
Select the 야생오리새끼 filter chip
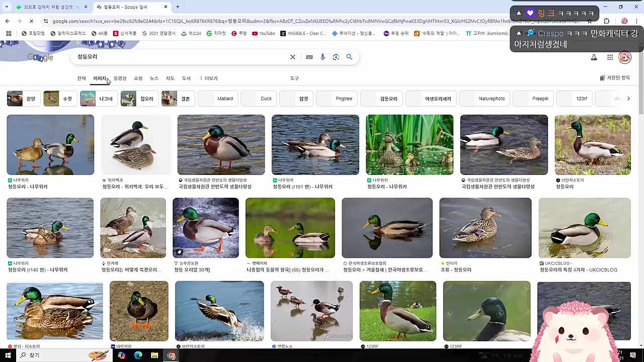[430, 99]
